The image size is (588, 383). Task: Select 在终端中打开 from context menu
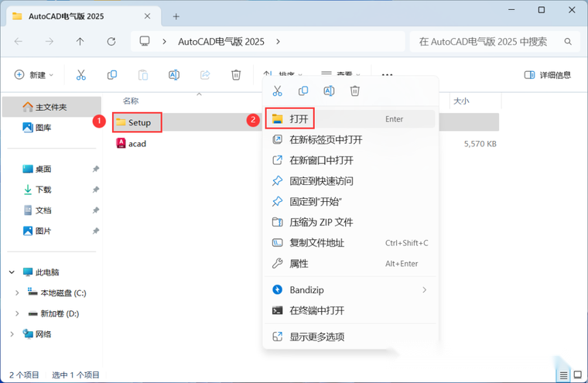coord(316,310)
